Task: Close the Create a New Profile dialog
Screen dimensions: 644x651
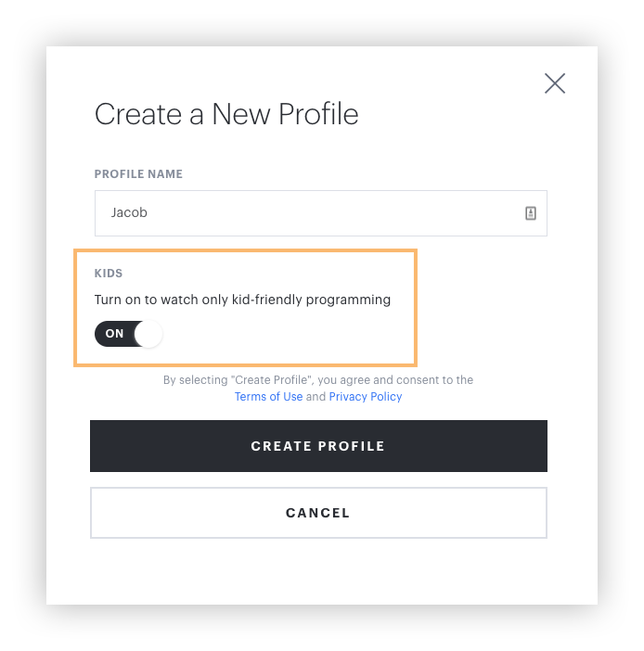Action: [x=555, y=83]
